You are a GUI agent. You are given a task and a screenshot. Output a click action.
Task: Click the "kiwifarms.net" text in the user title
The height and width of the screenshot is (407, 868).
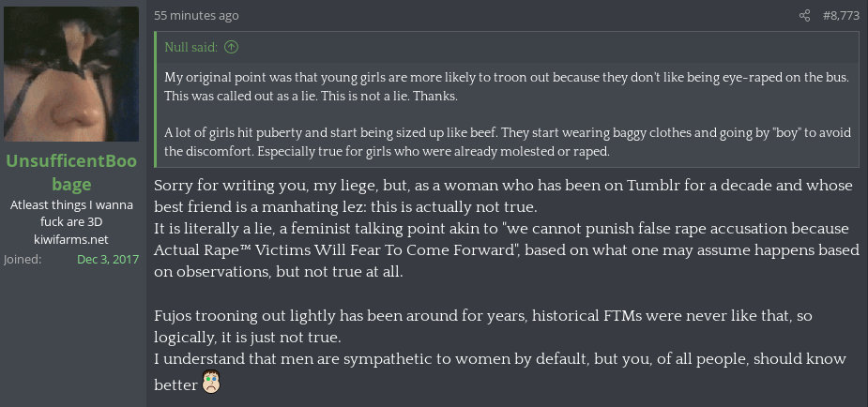pyautogui.click(x=71, y=239)
